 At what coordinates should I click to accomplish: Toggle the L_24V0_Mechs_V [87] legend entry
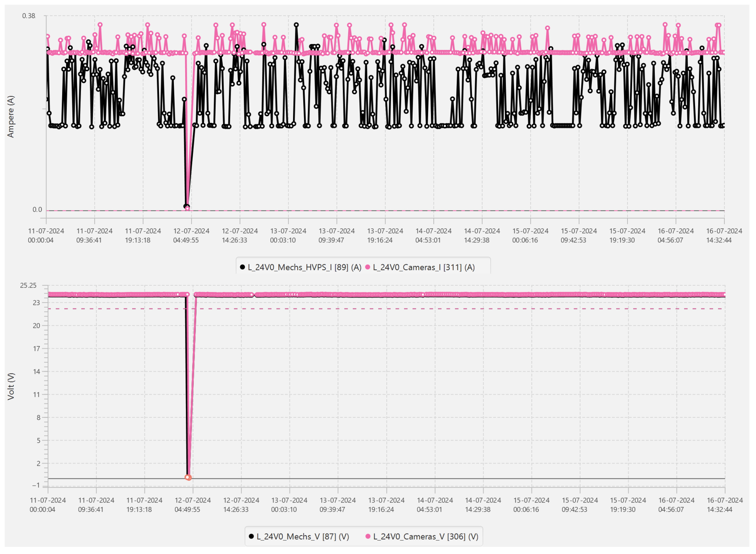[x=303, y=537]
